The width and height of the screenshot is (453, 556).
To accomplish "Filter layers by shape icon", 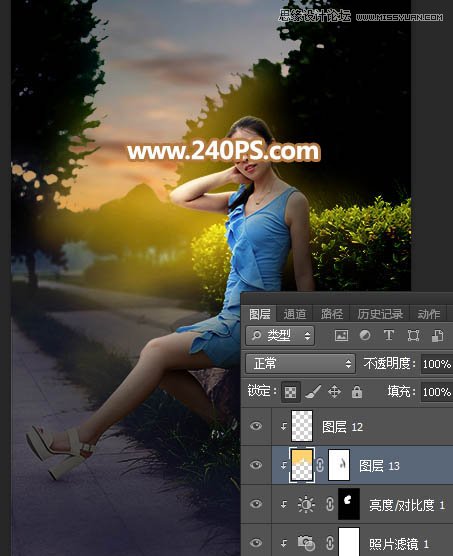I will pyautogui.click(x=413, y=335).
